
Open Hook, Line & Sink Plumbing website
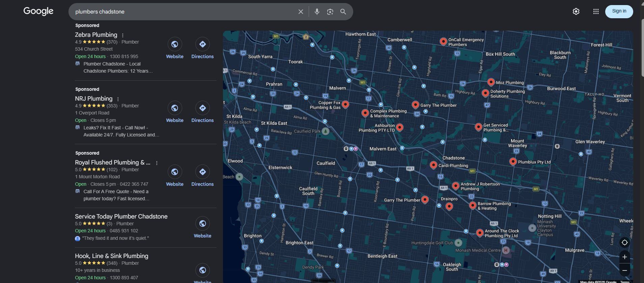click(x=202, y=270)
